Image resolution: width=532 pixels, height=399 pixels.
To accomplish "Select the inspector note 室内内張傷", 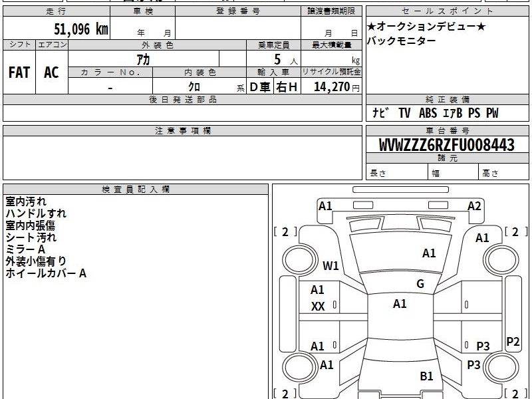I will point(30,225).
